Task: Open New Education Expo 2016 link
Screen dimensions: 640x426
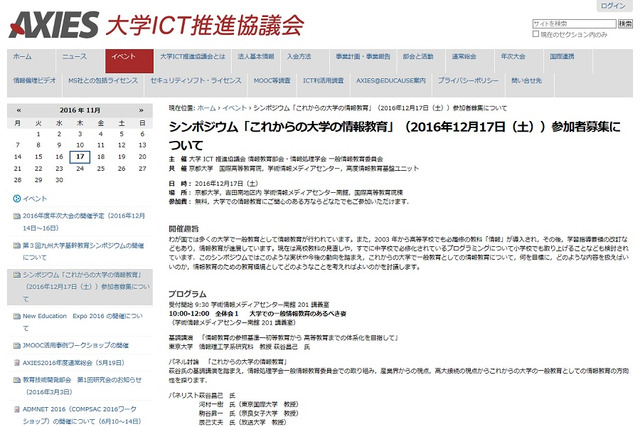Action: (82, 322)
